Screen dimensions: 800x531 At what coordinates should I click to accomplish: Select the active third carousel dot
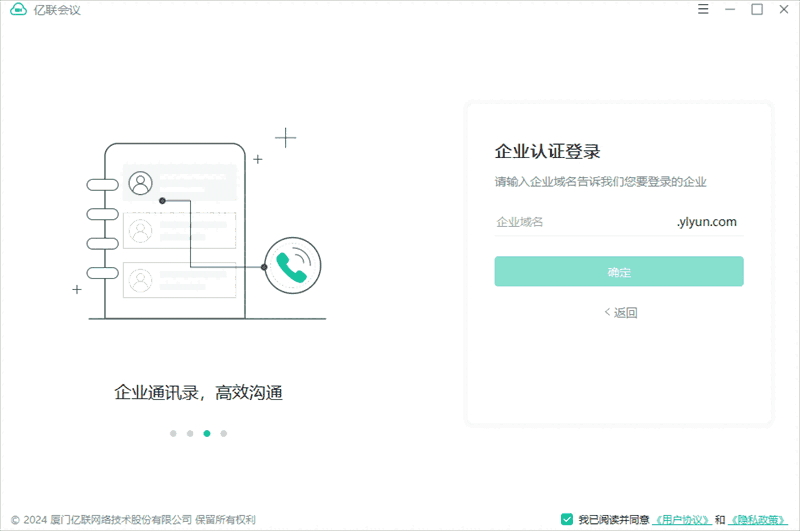[207, 434]
